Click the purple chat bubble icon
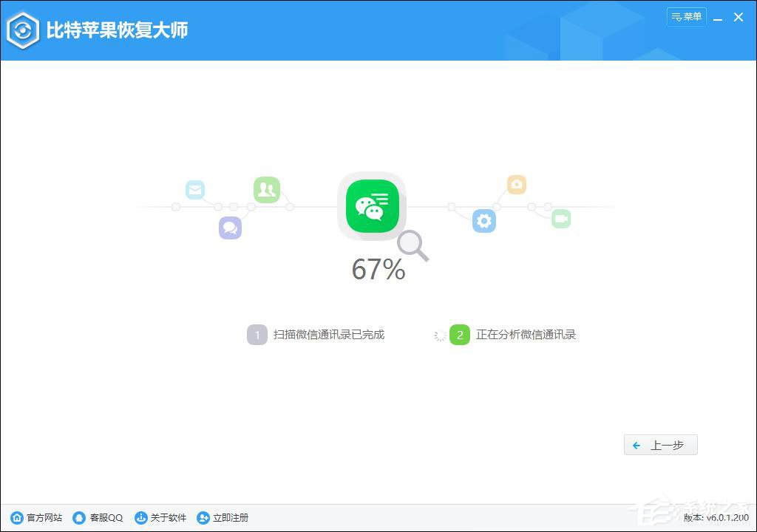 pyautogui.click(x=230, y=228)
